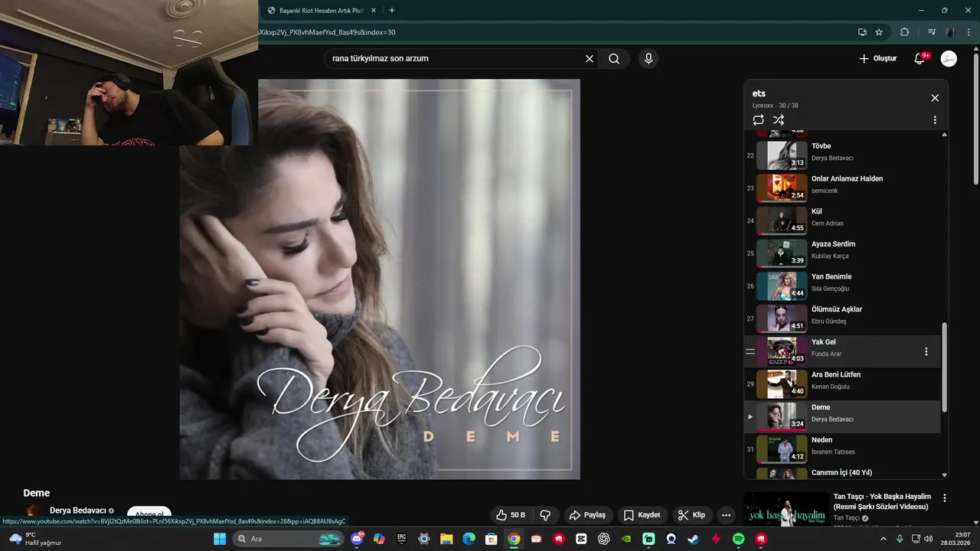This screenshot has height=551, width=980.
Task: Open the taskbar clock and date
Action: 957,539
